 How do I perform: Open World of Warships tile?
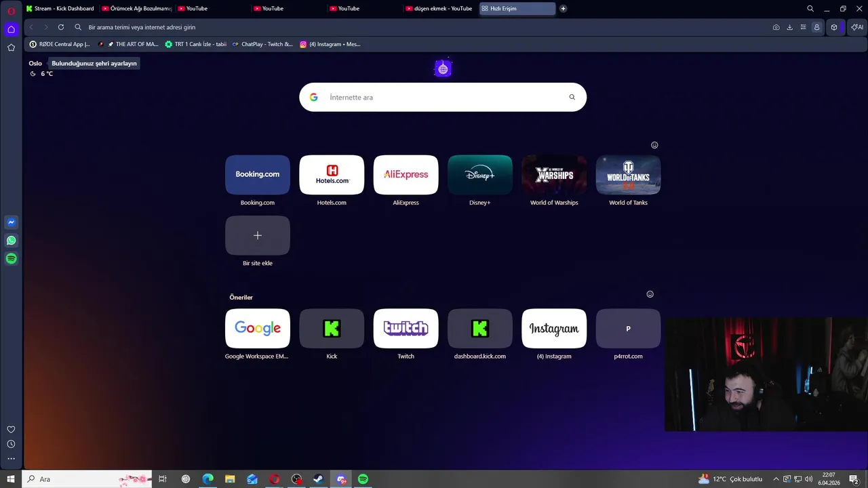tap(554, 175)
